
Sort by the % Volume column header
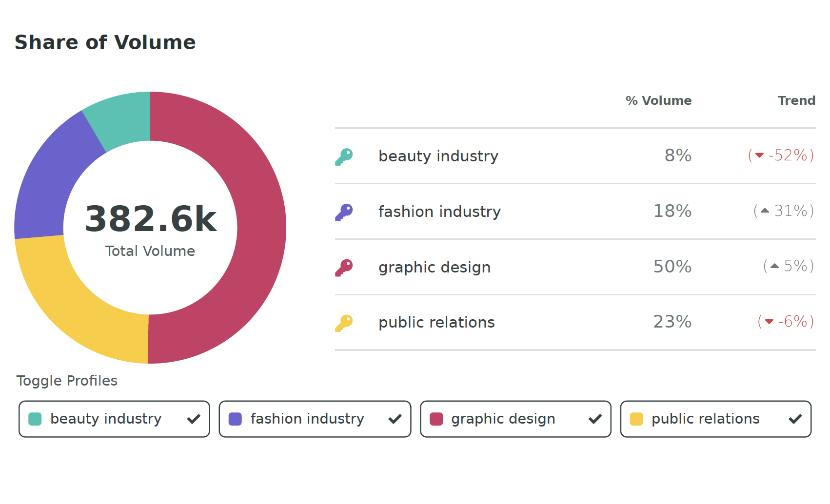coord(658,101)
